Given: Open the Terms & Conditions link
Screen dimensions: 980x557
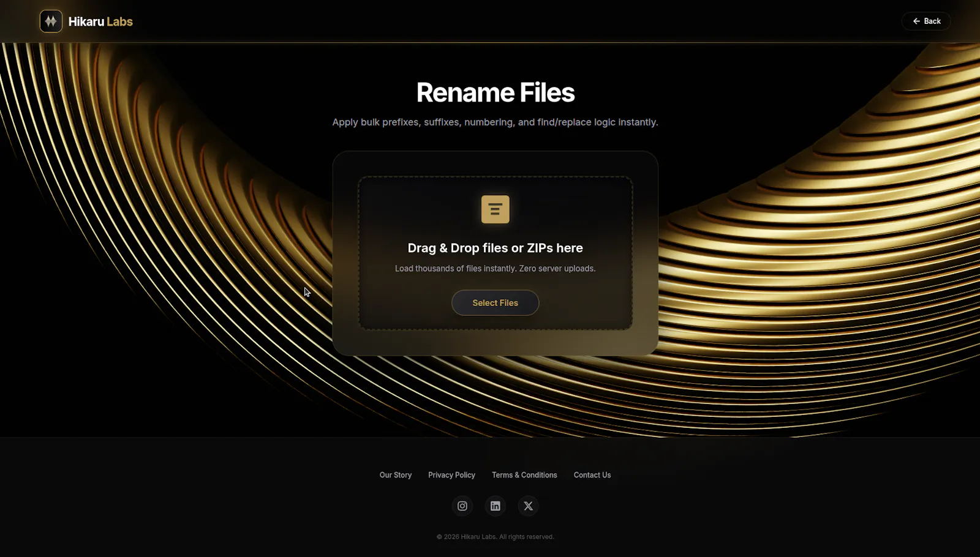Looking at the screenshot, I should tap(524, 475).
